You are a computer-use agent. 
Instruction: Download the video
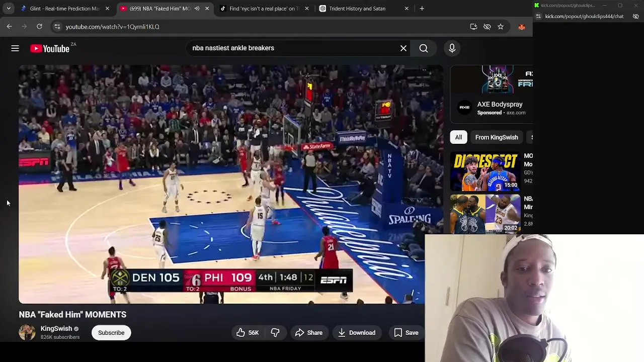coord(357,333)
